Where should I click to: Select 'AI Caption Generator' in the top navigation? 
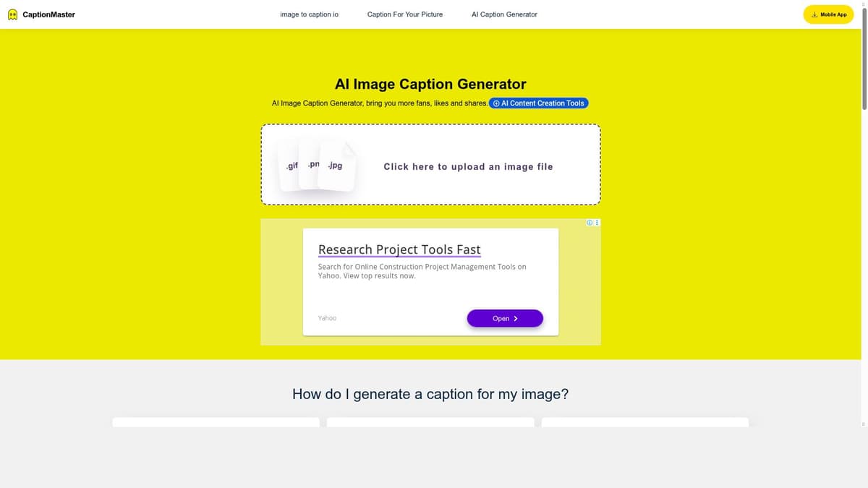pyautogui.click(x=504, y=14)
